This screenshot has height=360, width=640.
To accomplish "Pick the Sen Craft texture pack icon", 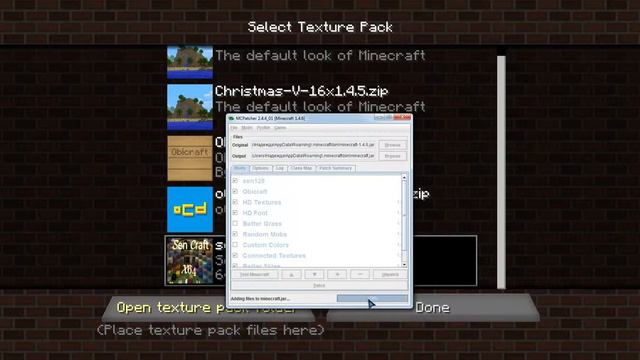I will 190,261.
